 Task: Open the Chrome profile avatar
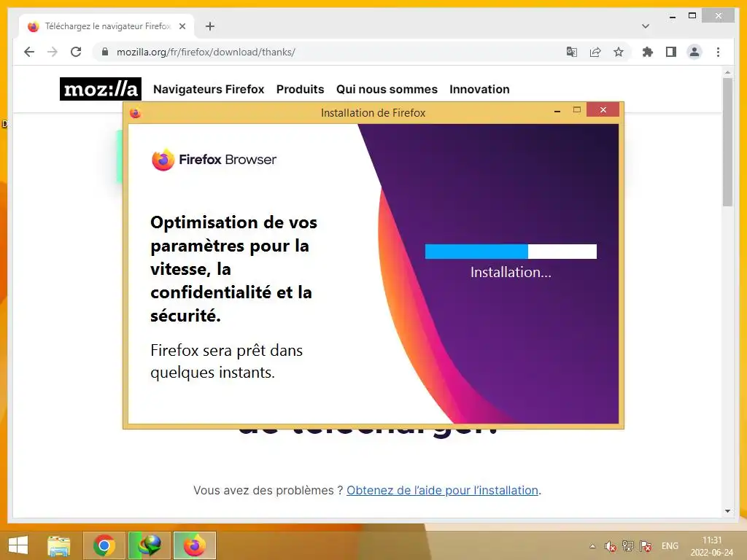point(694,52)
